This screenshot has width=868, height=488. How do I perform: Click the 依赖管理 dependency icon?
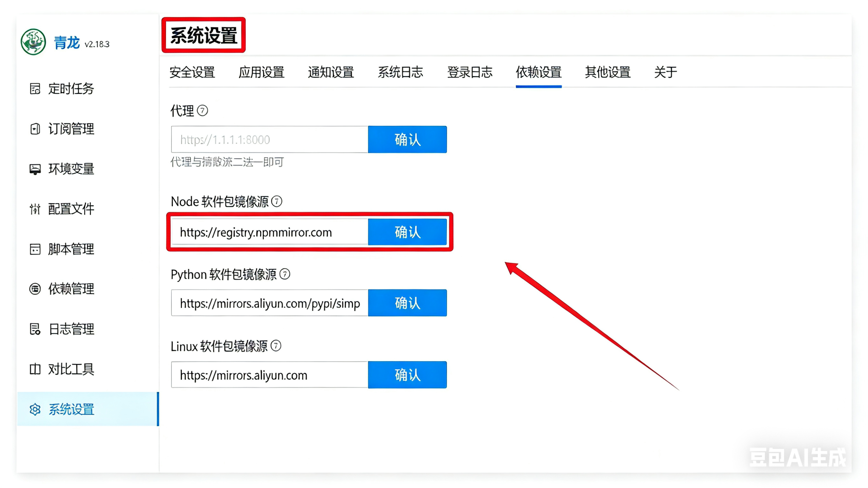coord(35,289)
